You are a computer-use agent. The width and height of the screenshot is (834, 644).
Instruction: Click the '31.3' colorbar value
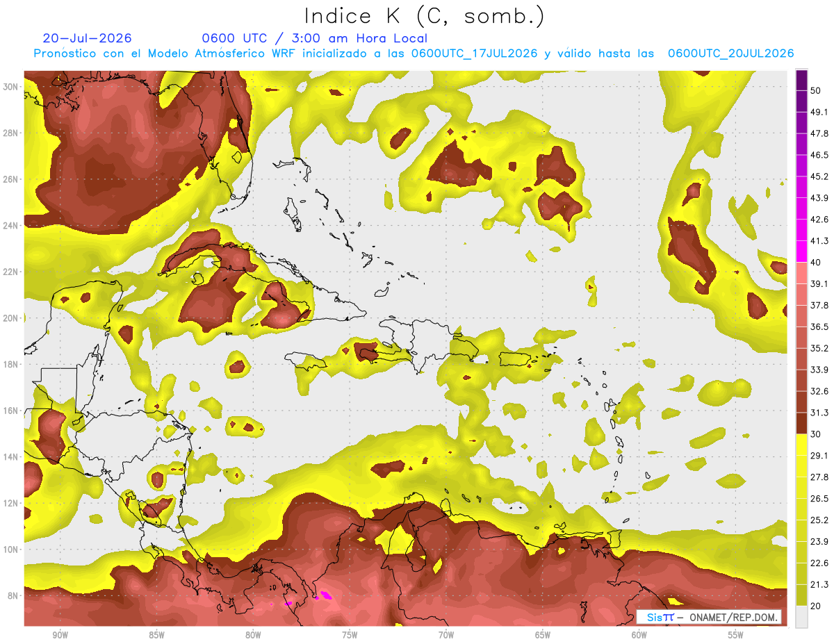(x=819, y=413)
